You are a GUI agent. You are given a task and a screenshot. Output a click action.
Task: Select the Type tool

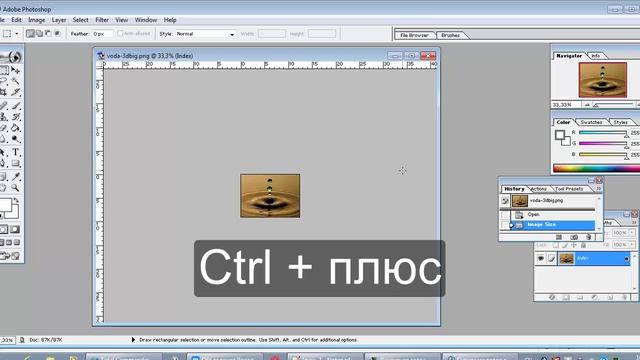[x=16, y=152]
